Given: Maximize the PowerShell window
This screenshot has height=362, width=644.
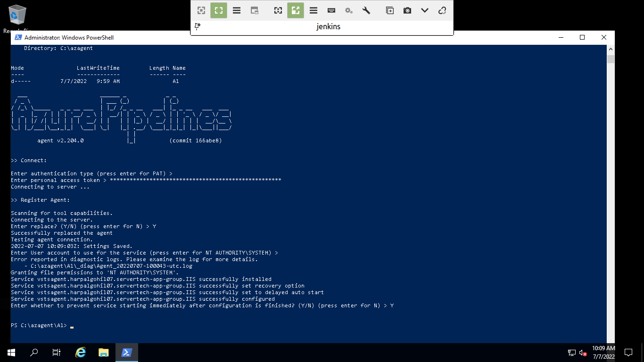Looking at the screenshot, I should tap(582, 38).
